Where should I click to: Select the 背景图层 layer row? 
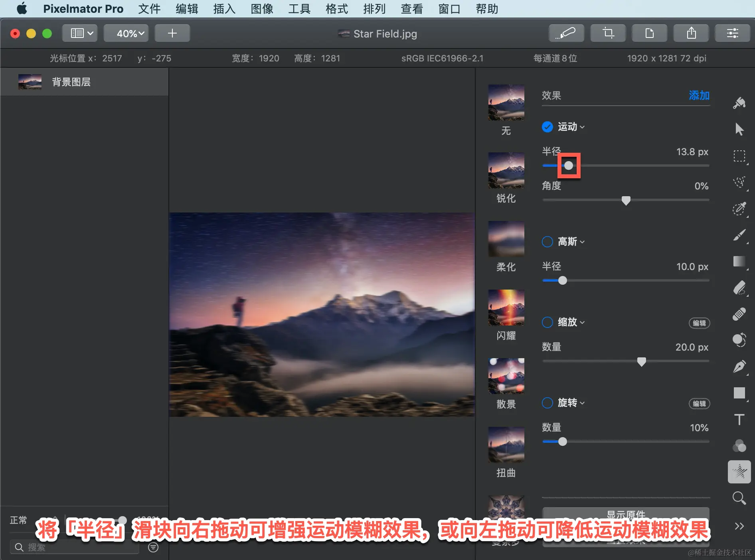(x=84, y=82)
